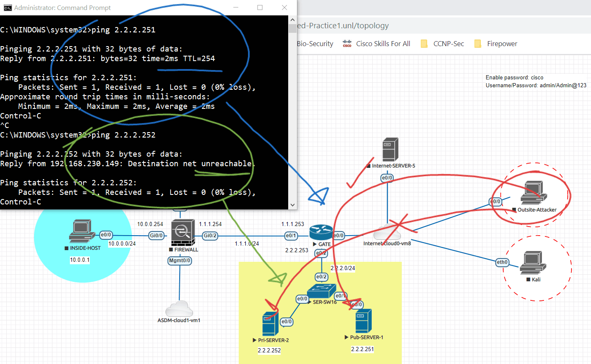591x364 pixels.
Task: Open the Pub-SERVER-1 server node
Action: point(364,321)
